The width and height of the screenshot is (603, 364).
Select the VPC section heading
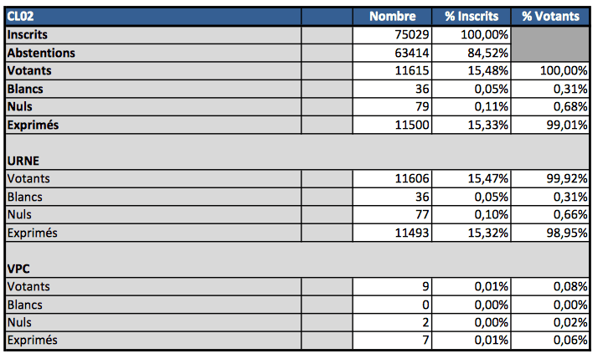18,269
